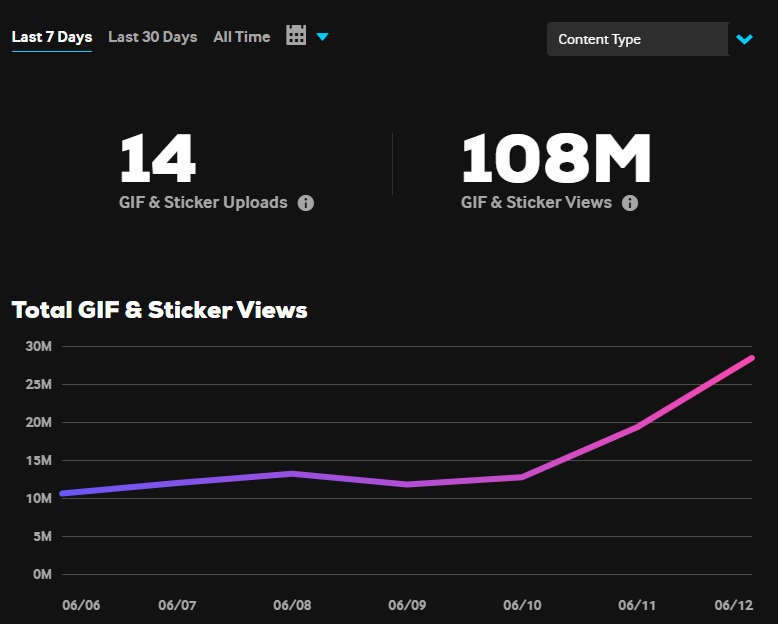Show info for GIF & Sticker Views
The image size is (778, 624).
tap(630, 203)
